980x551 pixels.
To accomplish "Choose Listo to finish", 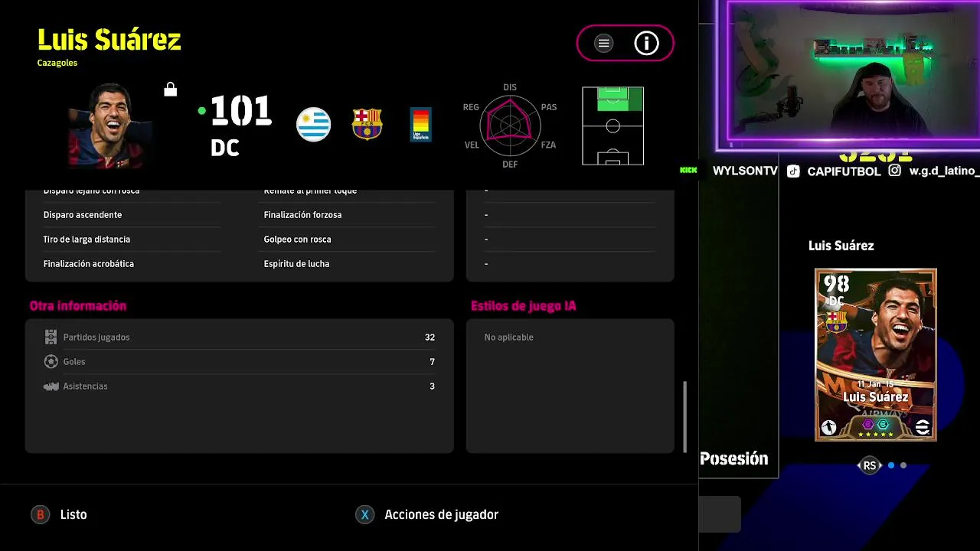I will click(73, 515).
